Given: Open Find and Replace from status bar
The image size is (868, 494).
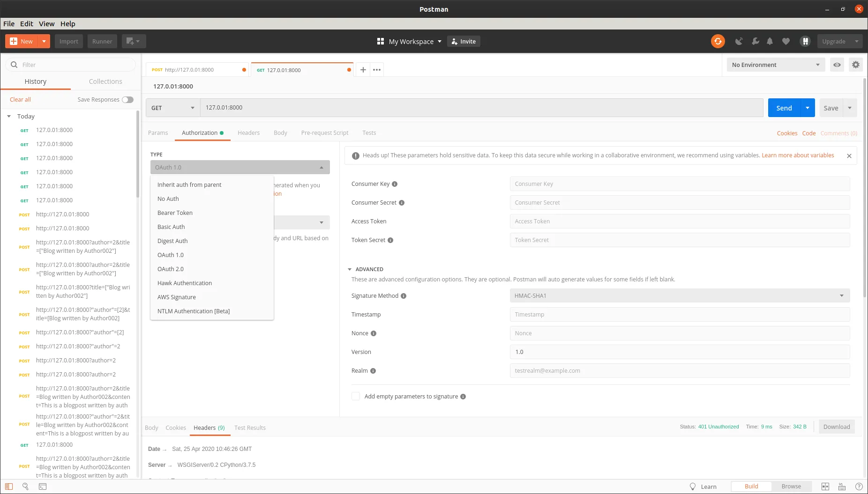Looking at the screenshot, I should coord(26,487).
